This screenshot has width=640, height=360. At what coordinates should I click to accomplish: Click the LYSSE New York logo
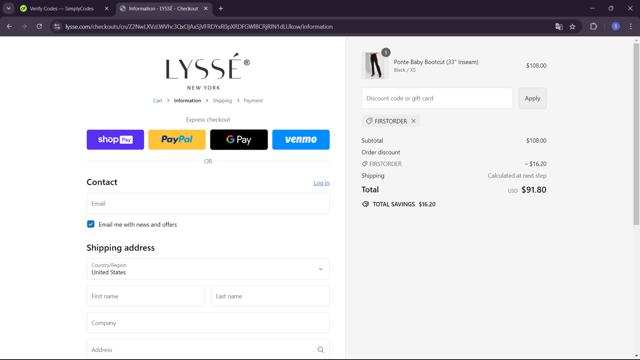207,71
